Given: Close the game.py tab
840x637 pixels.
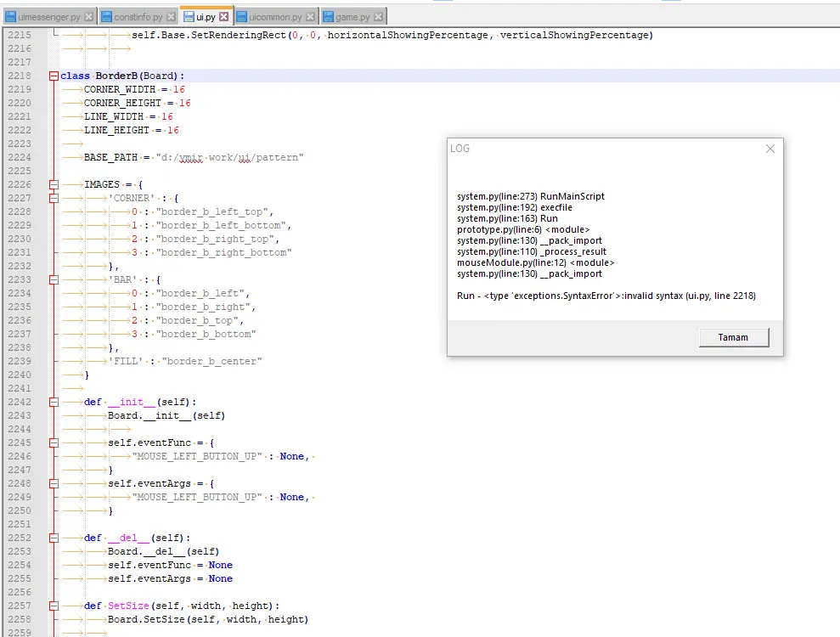Looking at the screenshot, I should (378, 17).
